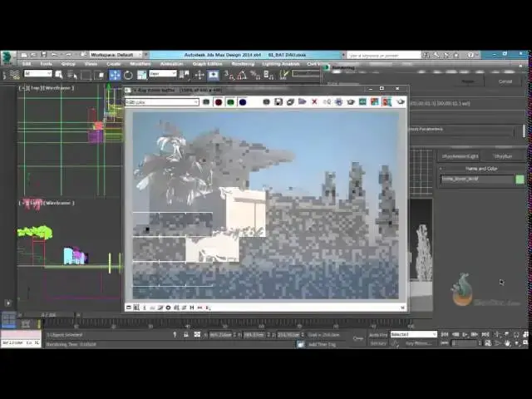The width and height of the screenshot is (532, 399).
Task: Toggle blue channel in frame buffer
Action: [x=243, y=102]
